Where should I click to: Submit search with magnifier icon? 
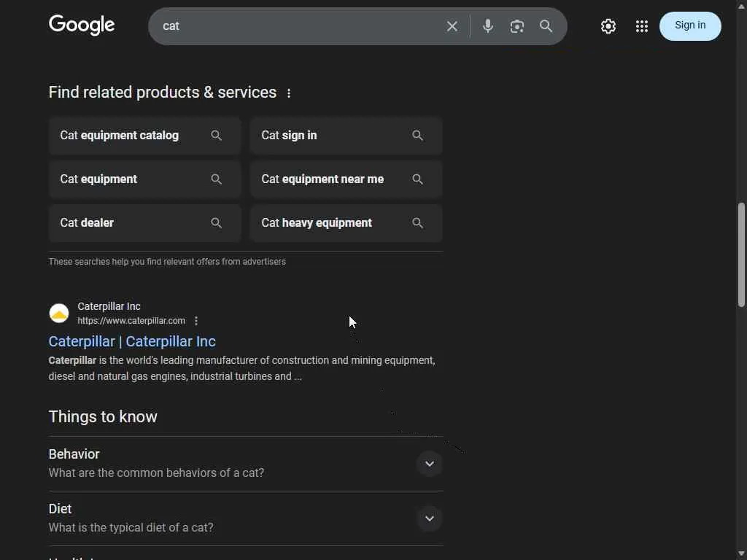(x=546, y=26)
